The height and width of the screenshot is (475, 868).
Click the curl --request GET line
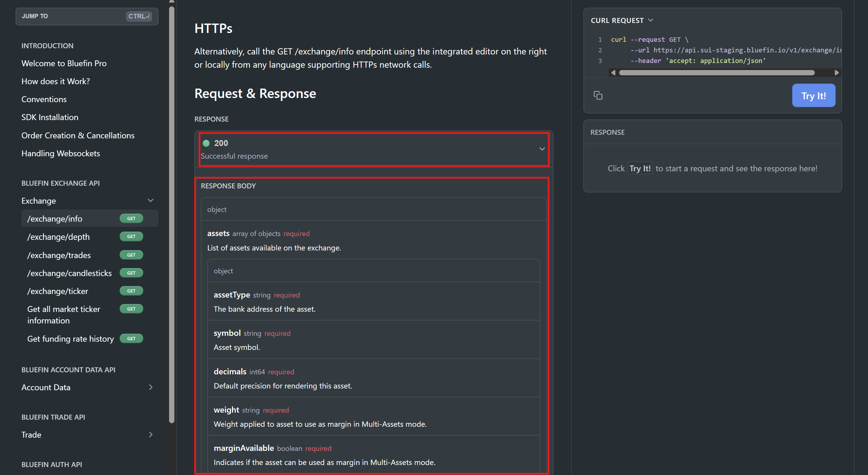click(650, 39)
